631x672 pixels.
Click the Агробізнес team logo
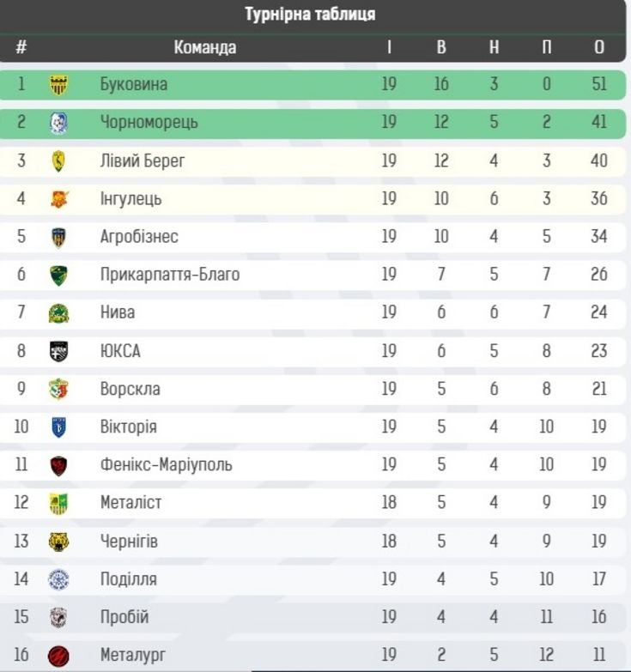pos(58,237)
